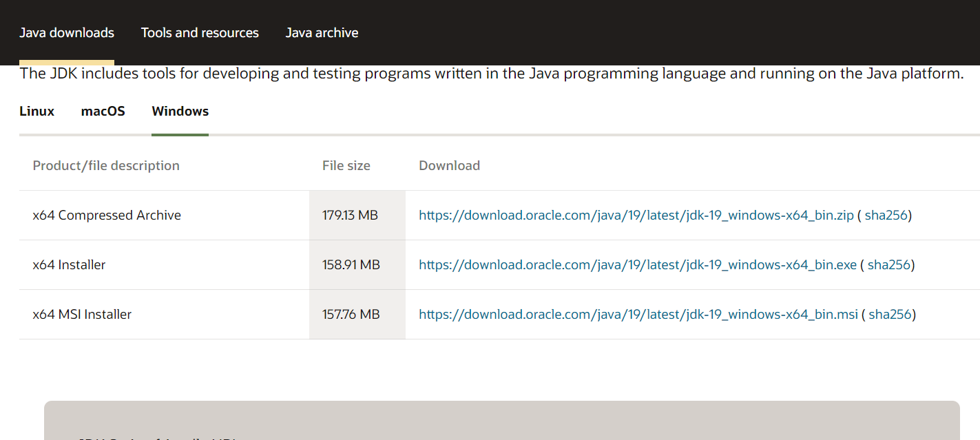Open sha256 link for zip archive
The image size is (980, 440).
click(x=886, y=215)
